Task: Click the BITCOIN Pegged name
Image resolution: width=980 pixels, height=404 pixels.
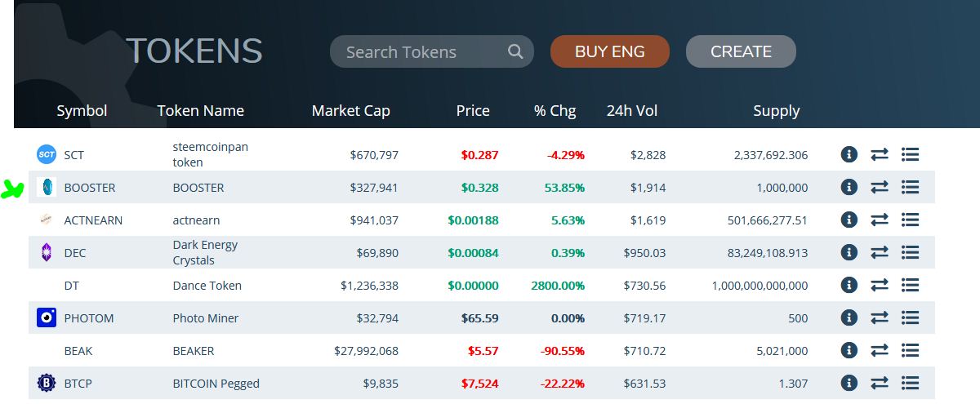Action: point(216,384)
